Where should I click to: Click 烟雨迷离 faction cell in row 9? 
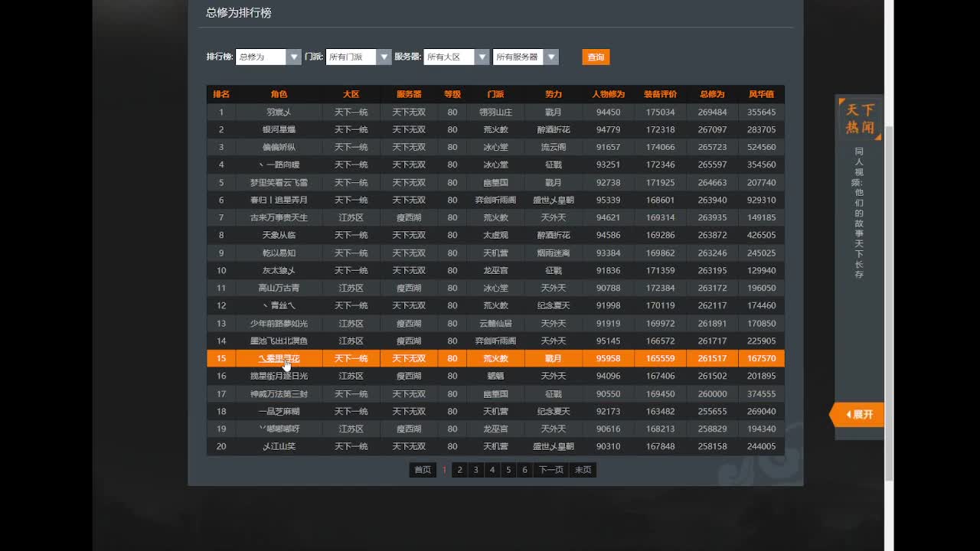tap(553, 253)
